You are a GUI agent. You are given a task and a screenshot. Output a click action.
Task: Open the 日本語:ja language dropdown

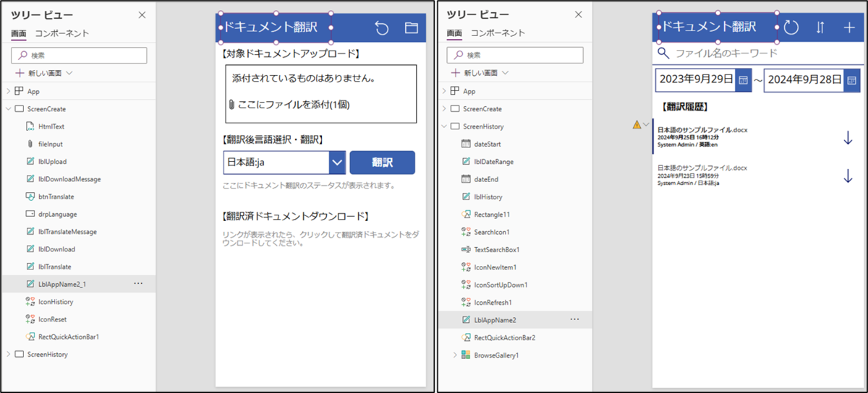tap(336, 163)
